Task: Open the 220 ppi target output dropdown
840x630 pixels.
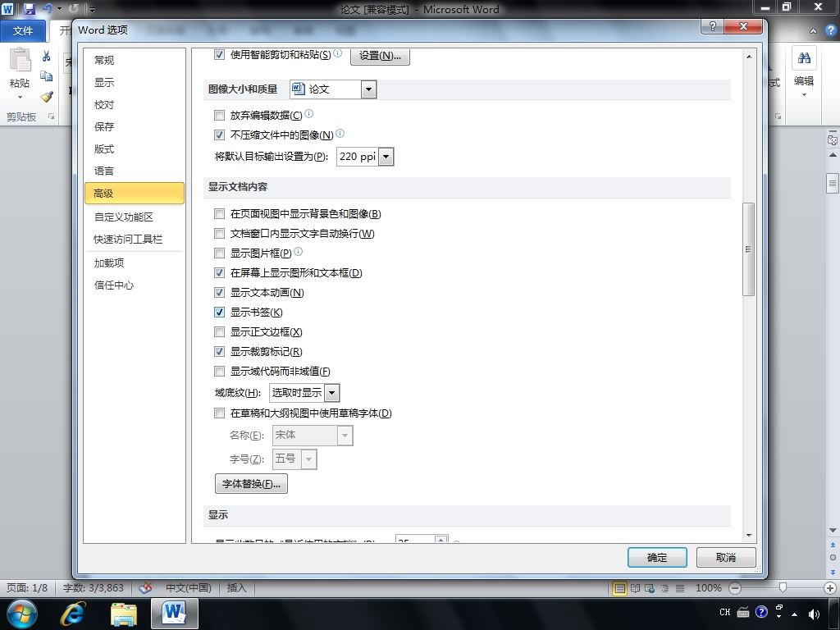Action: point(386,157)
